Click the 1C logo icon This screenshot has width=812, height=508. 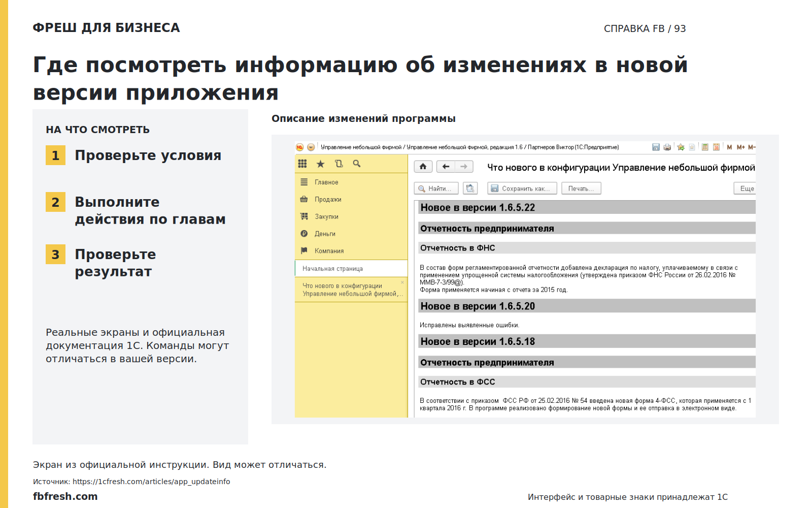click(300, 147)
